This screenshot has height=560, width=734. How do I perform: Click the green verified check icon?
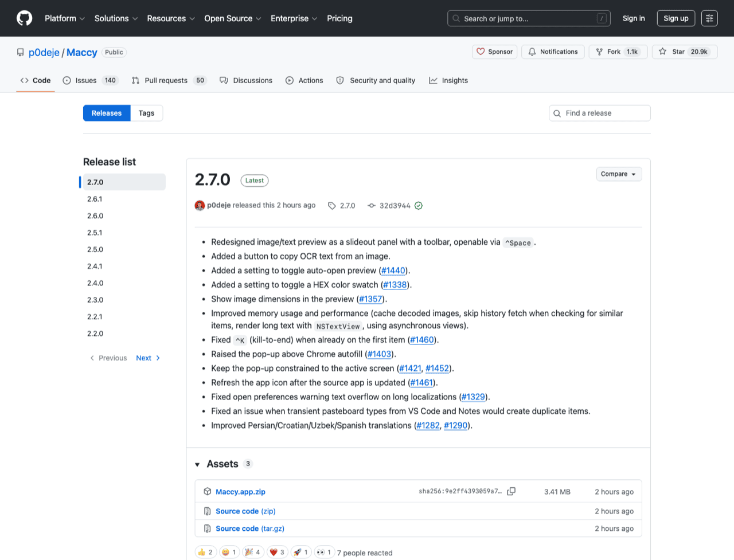419,205
